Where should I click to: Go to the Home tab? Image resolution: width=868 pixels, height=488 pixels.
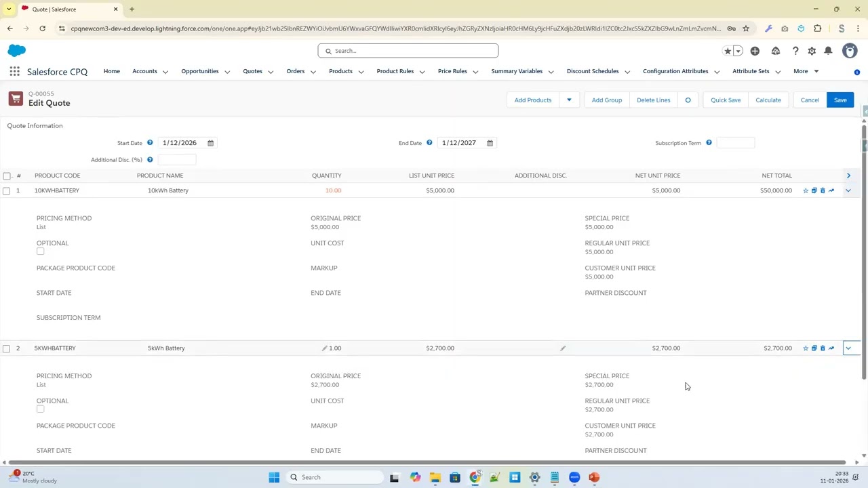[x=112, y=71]
